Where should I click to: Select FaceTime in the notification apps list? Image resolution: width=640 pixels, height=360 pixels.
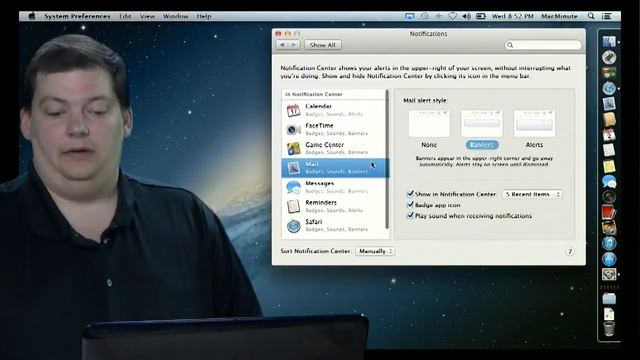335,129
